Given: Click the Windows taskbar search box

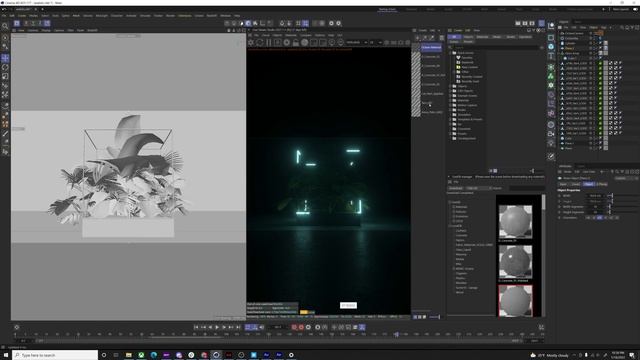Looking at the screenshot, I should [55, 355].
